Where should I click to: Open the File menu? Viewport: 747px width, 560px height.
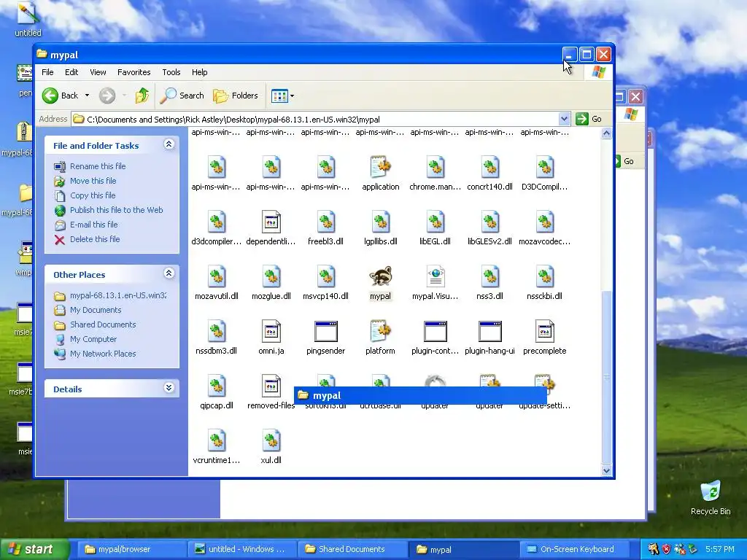point(47,72)
